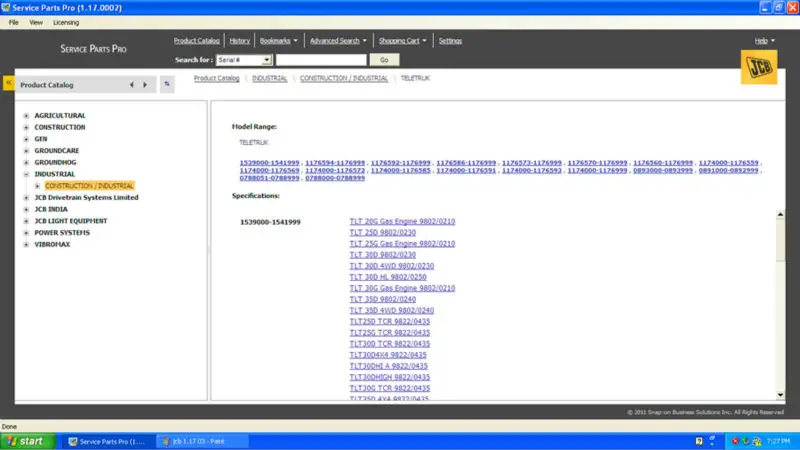
Task: Select CONSTRUCTION / INDUSTRIAL tree item
Action: [89, 186]
